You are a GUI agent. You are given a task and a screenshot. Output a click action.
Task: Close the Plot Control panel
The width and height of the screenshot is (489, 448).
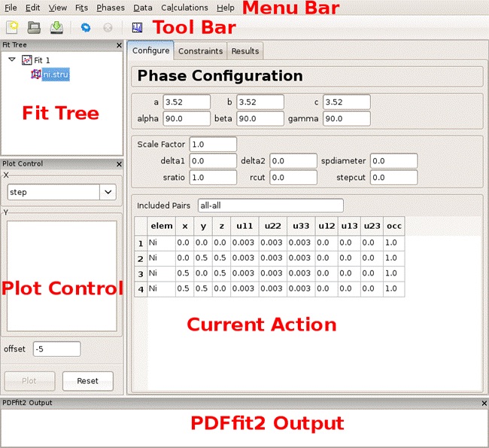tap(119, 163)
